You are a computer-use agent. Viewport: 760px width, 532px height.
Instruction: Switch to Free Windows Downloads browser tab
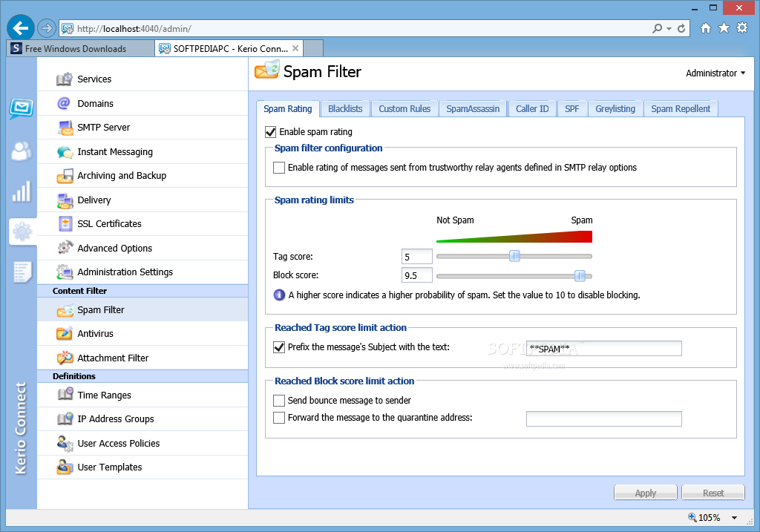pos(80,48)
